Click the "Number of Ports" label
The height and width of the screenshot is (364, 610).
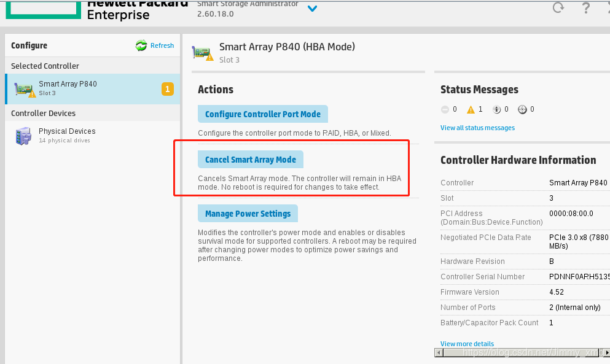468,308
